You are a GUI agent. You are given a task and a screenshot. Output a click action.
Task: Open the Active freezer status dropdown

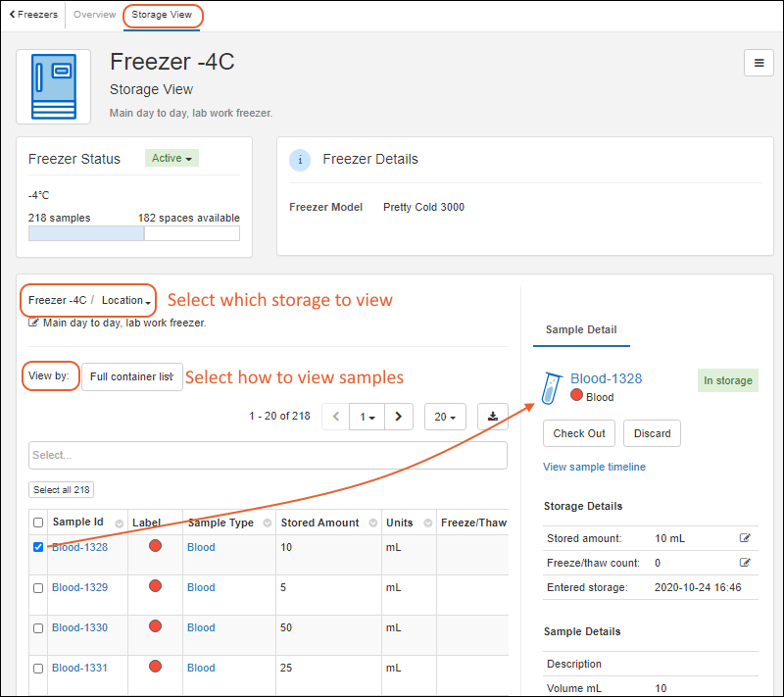tap(171, 158)
